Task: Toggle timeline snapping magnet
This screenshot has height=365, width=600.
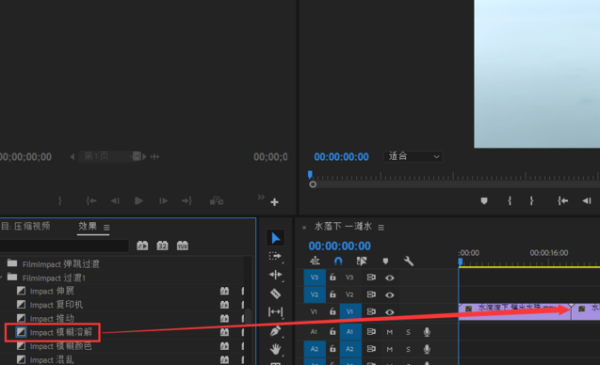Action: coord(338,261)
